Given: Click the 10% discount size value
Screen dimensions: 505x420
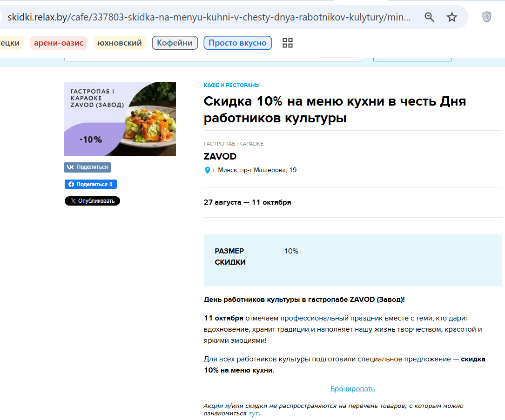Looking at the screenshot, I should (291, 251).
